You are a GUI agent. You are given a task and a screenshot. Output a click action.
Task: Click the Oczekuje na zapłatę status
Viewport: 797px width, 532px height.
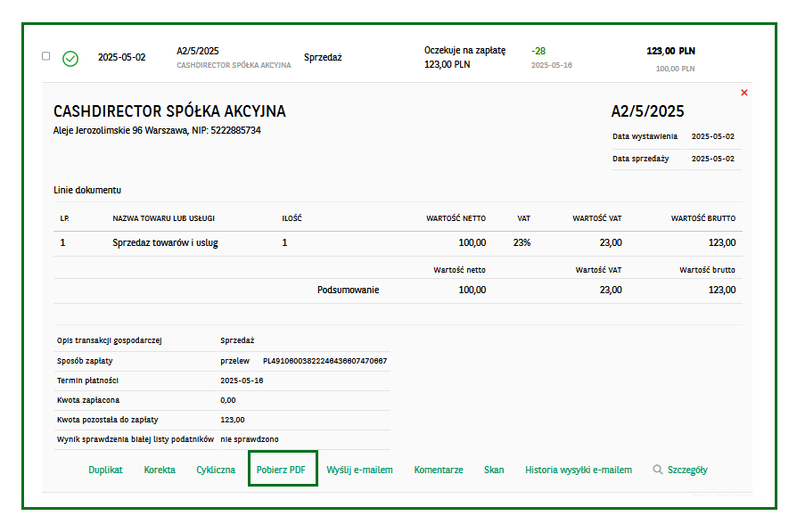[464, 50]
